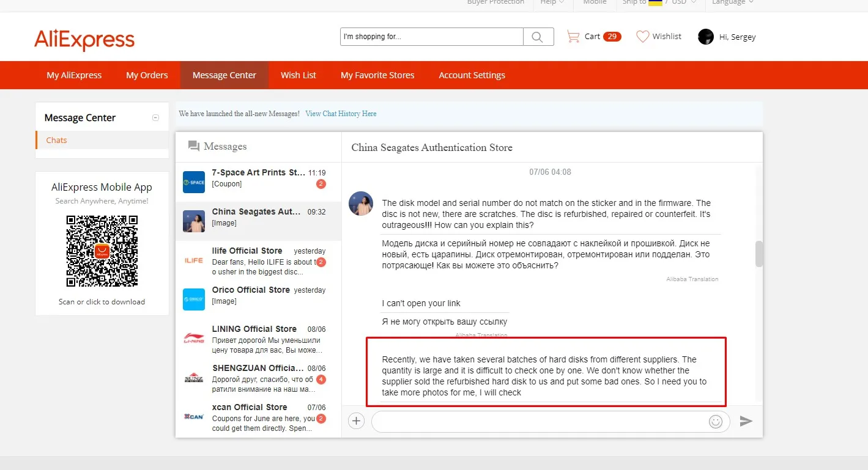The image size is (868, 470).
Task: Click the Cart text link
Action: (592, 37)
